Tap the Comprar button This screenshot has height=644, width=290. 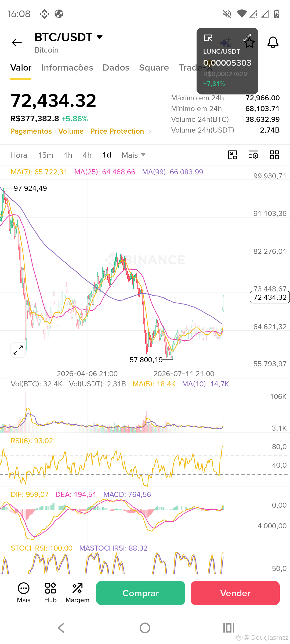pyautogui.click(x=141, y=593)
